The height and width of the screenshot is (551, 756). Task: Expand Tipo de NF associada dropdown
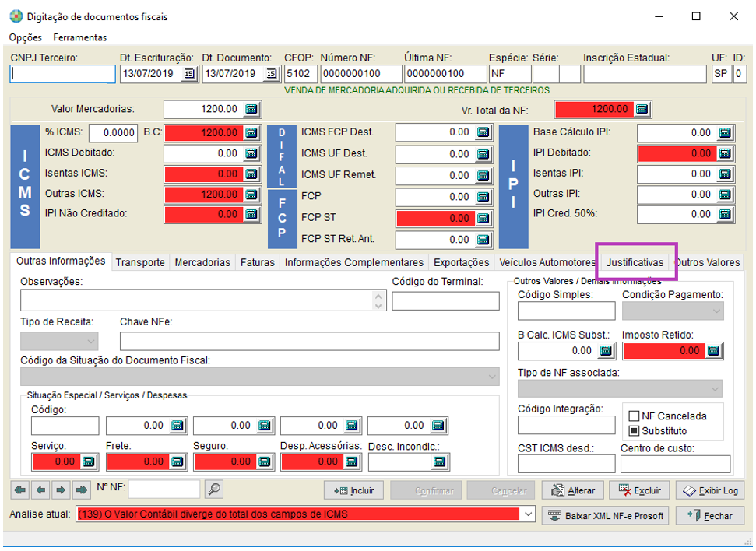[x=716, y=388]
